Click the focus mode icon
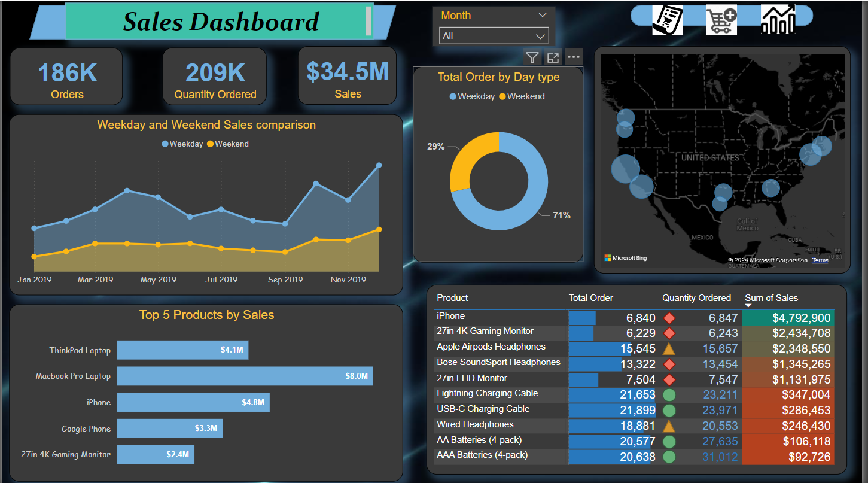This screenshot has width=868, height=483. (x=553, y=57)
